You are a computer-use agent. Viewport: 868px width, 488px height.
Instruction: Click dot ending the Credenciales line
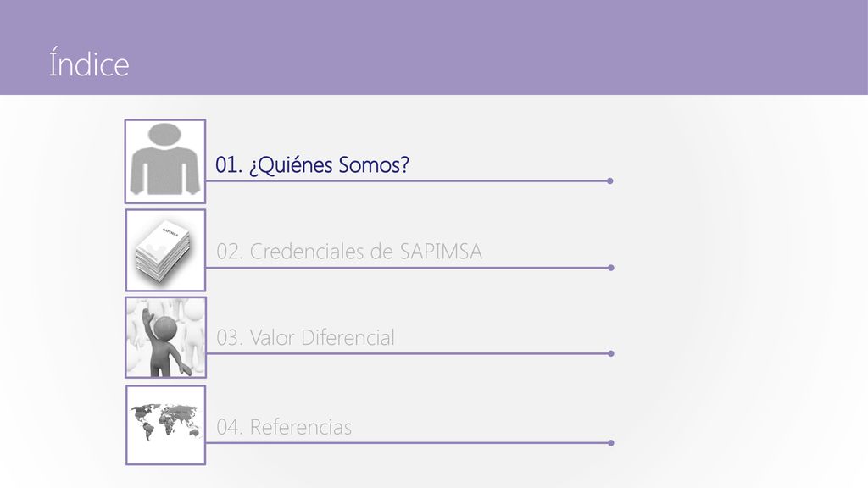(x=610, y=268)
